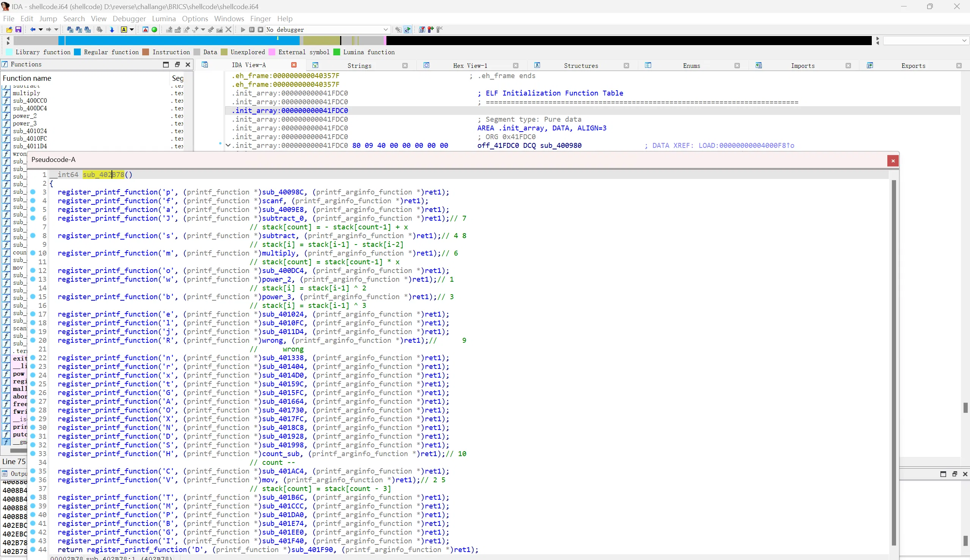Screen dimensions: 970x560
Task: Close the Pseudocode-A window with red X
Action: 893,161
